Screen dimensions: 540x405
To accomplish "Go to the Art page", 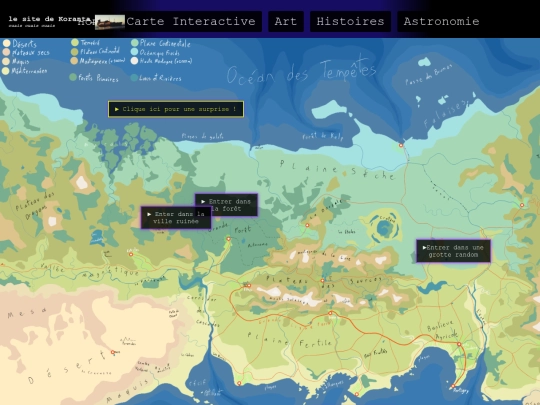I will [x=286, y=21].
